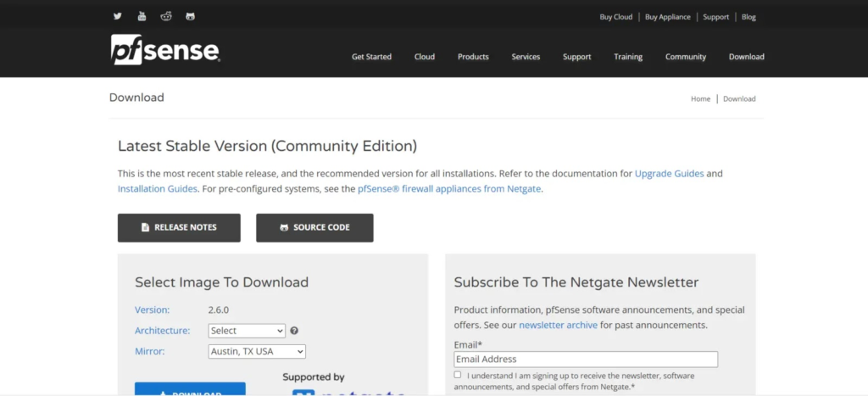Expand the Architecture dropdown
The height and width of the screenshot is (396, 868).
point(247,331)
